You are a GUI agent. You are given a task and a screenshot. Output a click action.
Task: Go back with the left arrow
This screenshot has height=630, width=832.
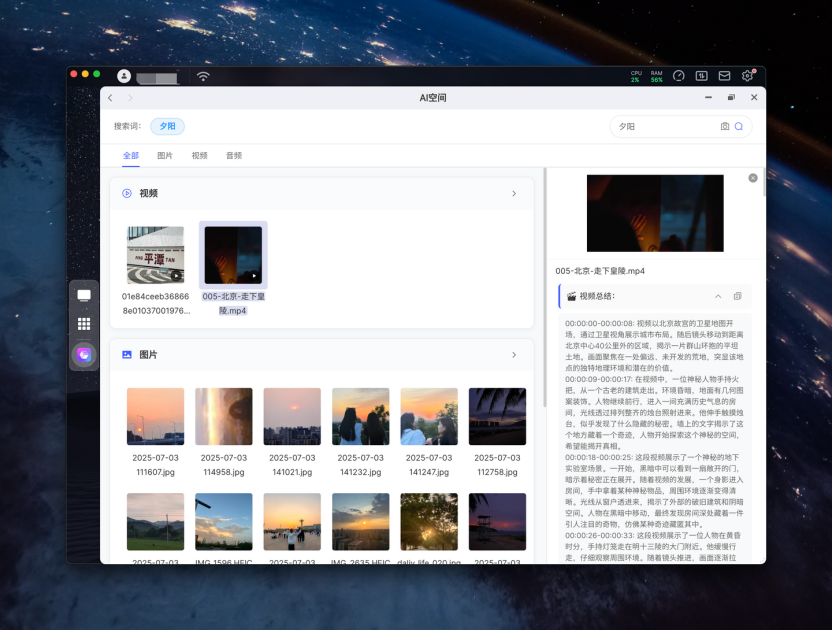[110, 98]
